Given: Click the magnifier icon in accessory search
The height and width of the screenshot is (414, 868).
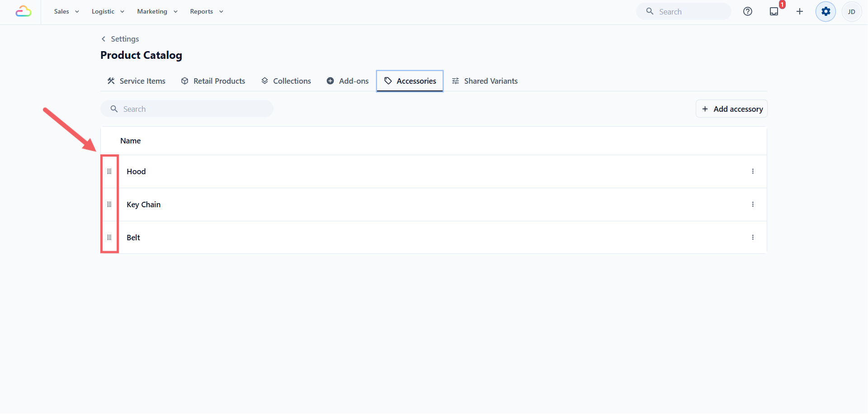Looking at the screenshot, I should point(114,109).
